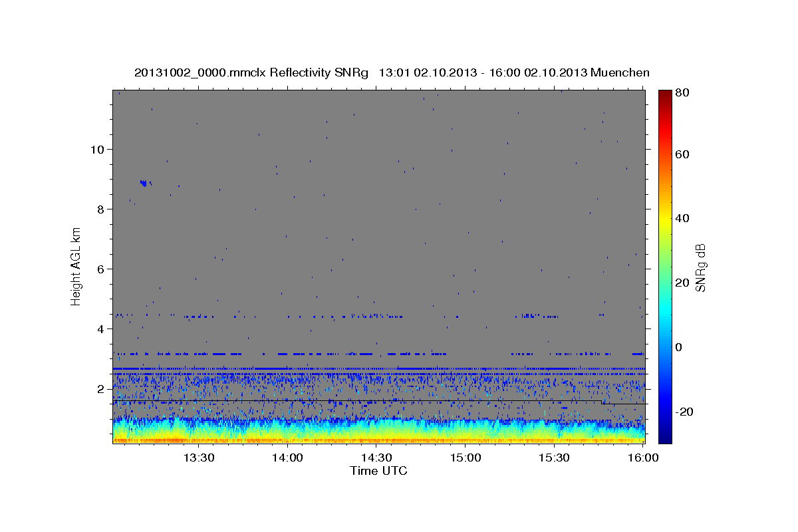Click the plot title text starting with '20131002_0000.mmclx Reflectivity SNRg'
This screenshot has width=798, height=532.
click(x=392, y=72)
